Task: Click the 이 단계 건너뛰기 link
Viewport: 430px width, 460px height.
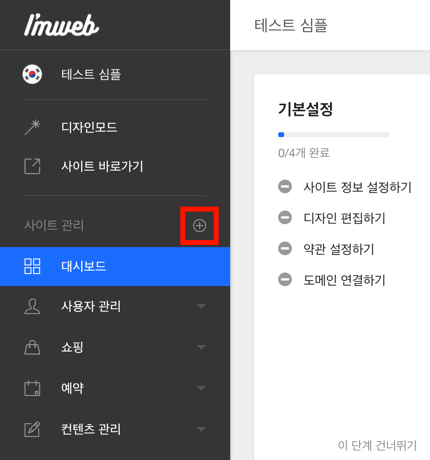Action: pyautogui.click(x=377, y=445)
